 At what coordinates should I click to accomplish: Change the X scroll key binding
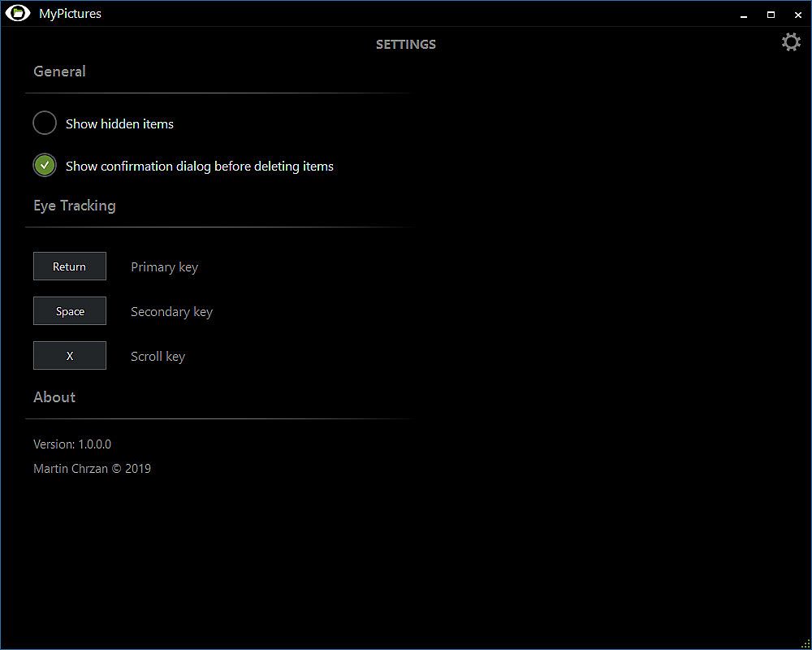point(69,355)
